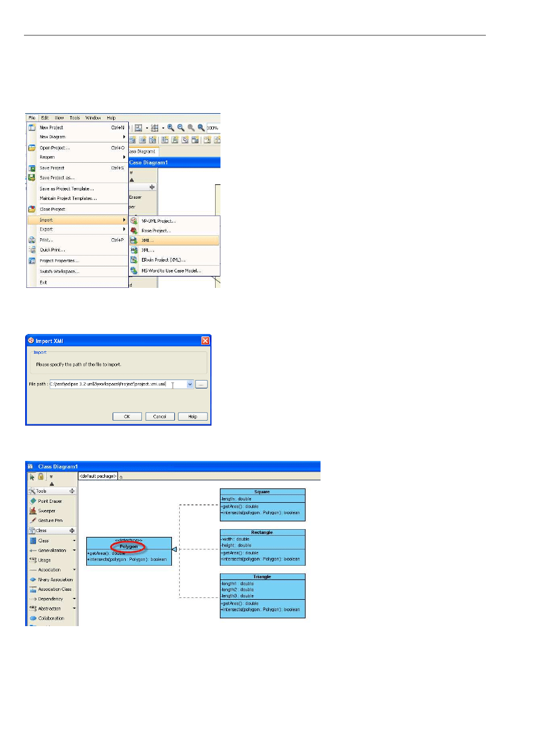Open the File path dropdown arrow
This screenshot has width=535, height=756.
pyautogui.click(x=190, y=385)
